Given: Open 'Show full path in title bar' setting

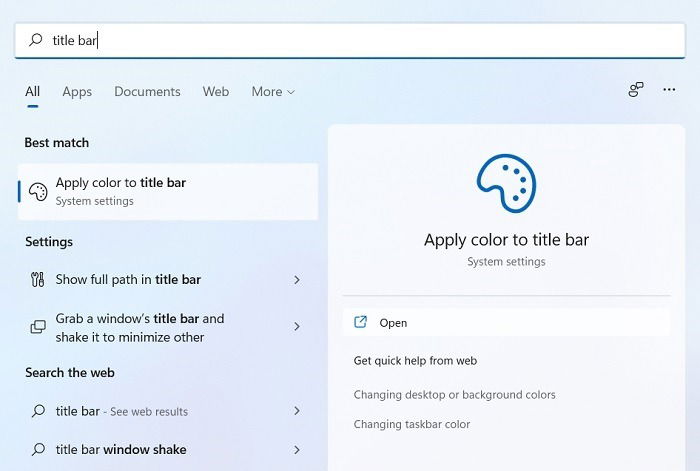Looking at the screenshot, I should click(168, 280).
